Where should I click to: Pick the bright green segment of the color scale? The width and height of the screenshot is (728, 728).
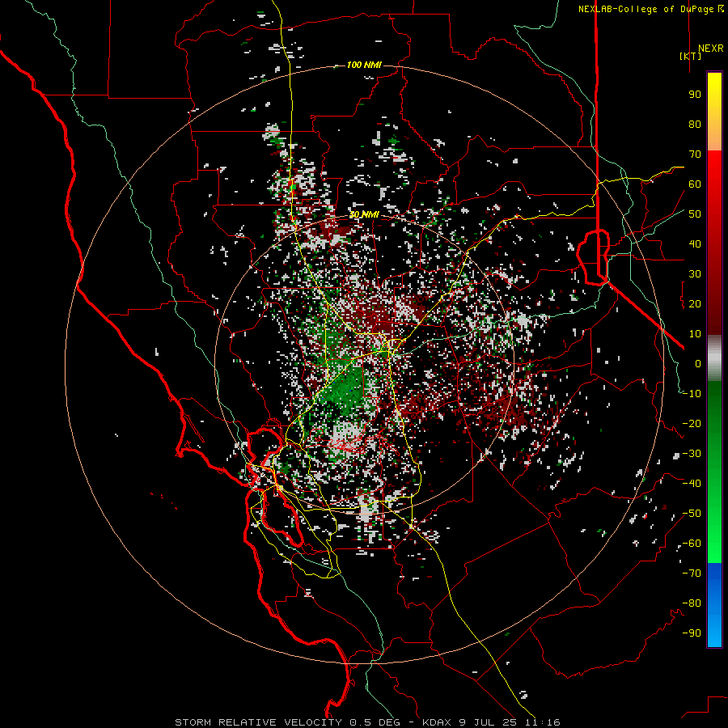click(x=714, y=472)
